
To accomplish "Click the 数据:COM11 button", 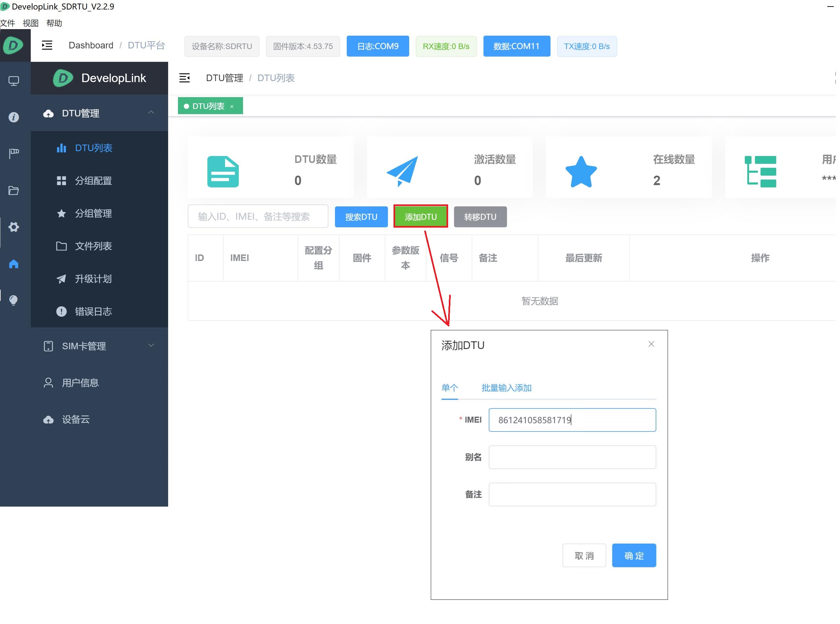I will coord(516,46).
